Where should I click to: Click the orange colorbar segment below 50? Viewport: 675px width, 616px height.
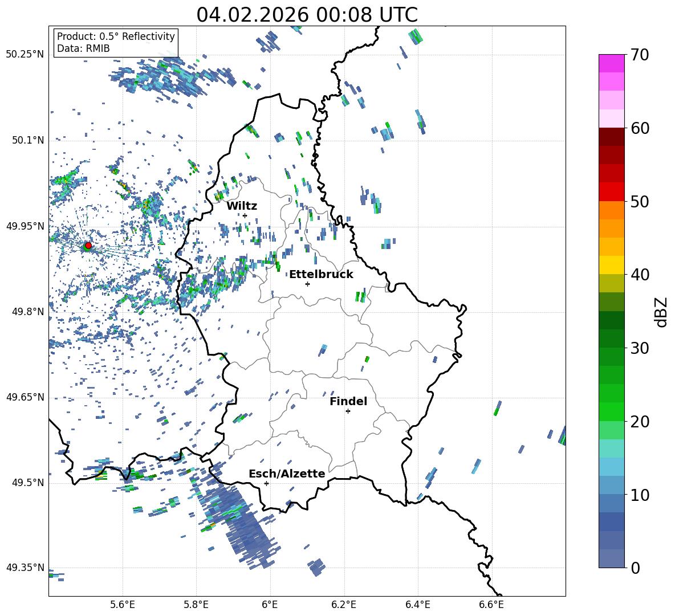612,210
